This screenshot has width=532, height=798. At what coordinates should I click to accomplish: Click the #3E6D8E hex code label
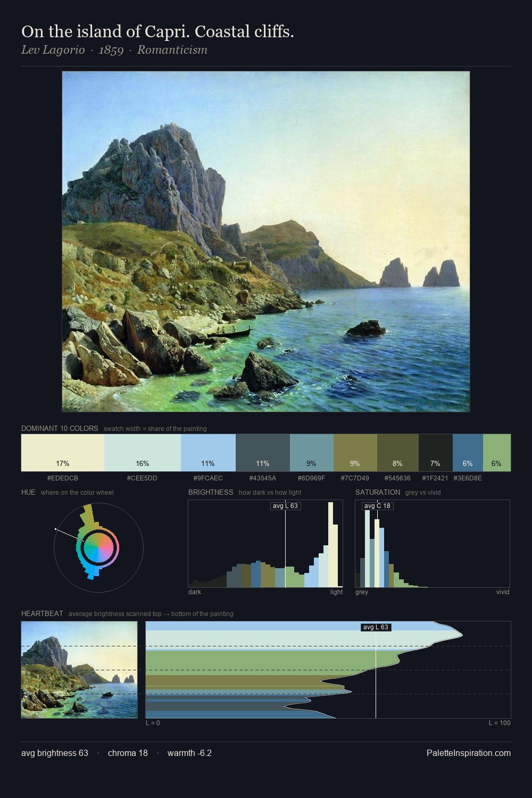[468, 478]
